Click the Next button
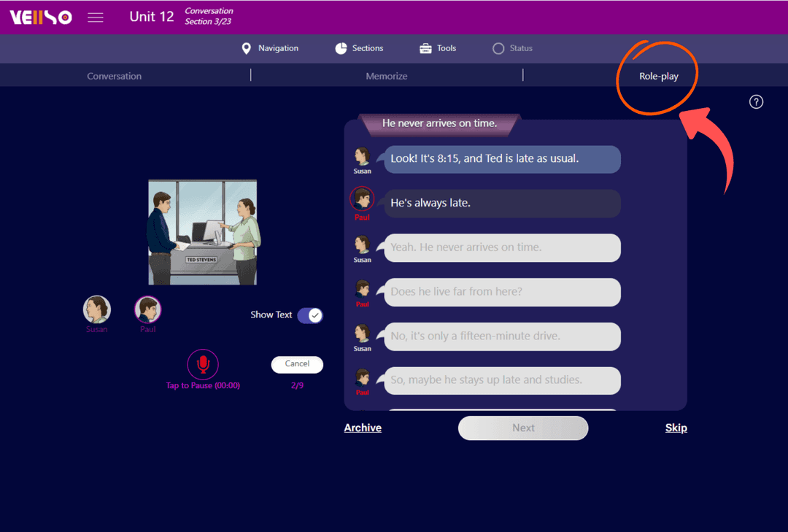The height and width of the screenshot is (532, 788). 522,428
